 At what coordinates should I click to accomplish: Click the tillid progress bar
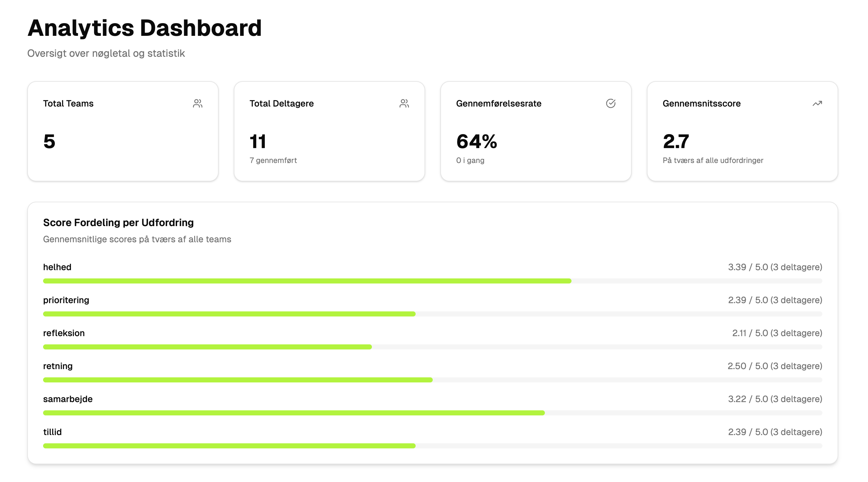[432, 446]
